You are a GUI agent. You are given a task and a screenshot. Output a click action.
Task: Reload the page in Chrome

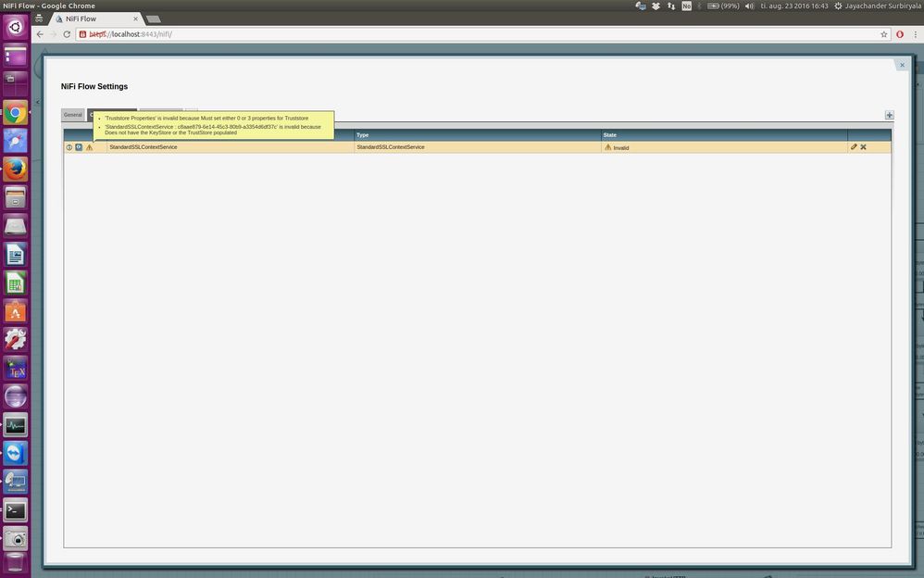67,34
